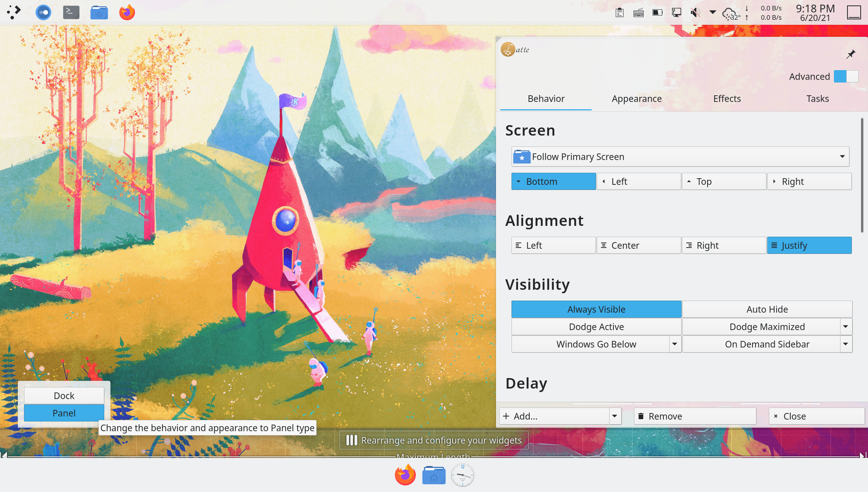Open the Follow Primary Screen dropdown

click(x=680, y=157)
